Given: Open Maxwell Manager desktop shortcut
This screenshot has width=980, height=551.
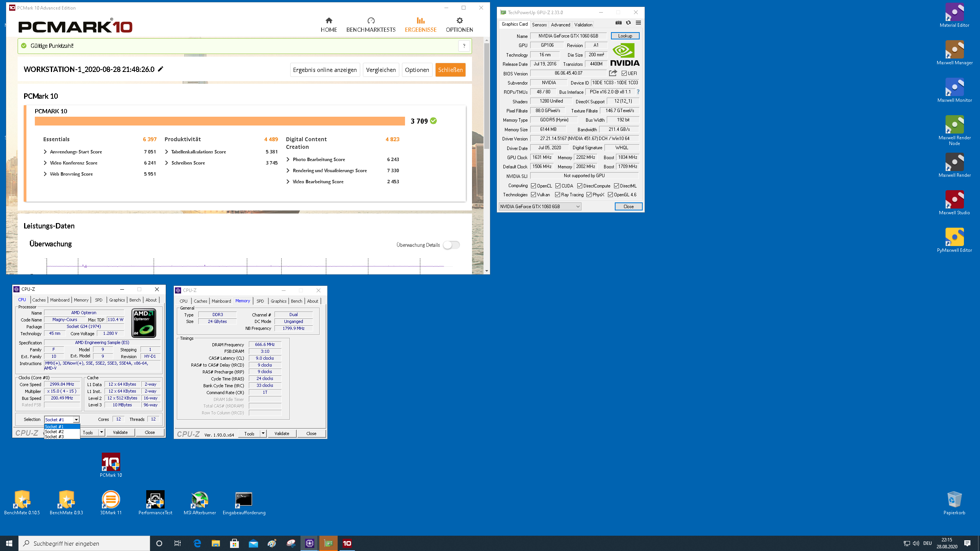Looking at the screenshot, I should pos(954,53).
